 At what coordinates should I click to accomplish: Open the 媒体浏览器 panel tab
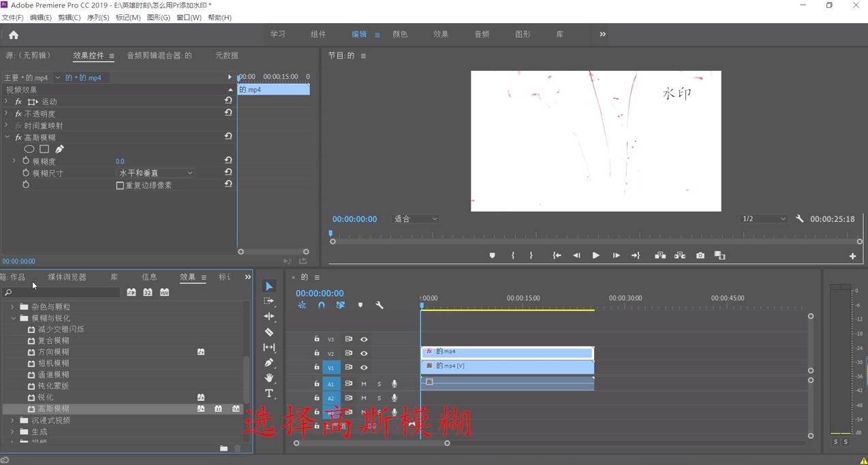[67, 277]
